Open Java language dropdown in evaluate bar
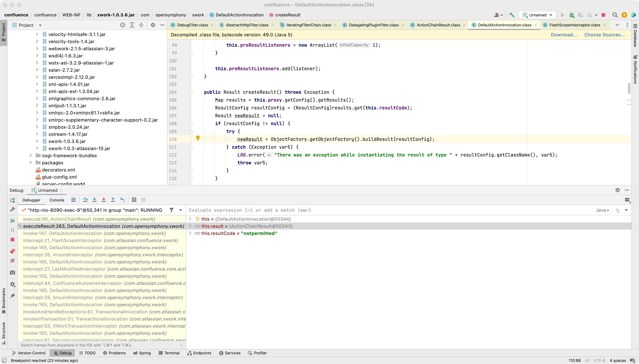This screenshot has height=364, width=639. [602, 210]
